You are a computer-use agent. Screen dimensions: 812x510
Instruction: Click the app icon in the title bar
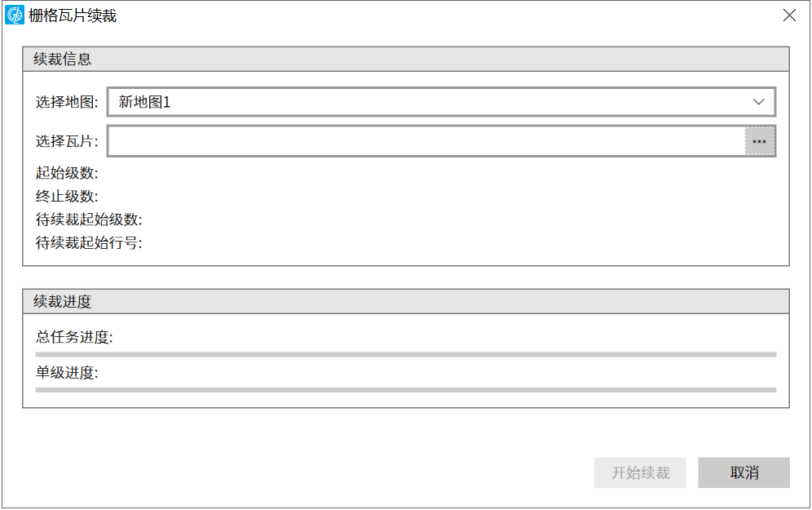pos(15,15)
